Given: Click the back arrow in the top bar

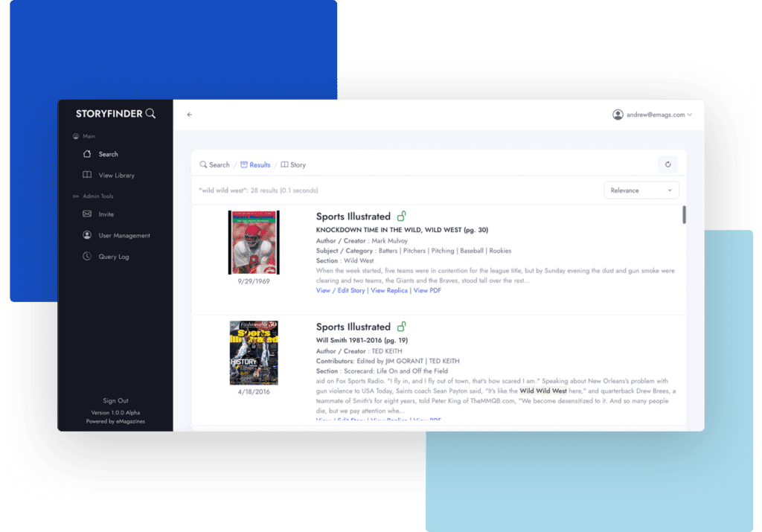Looking at the screenshot, I should [190, 115].
